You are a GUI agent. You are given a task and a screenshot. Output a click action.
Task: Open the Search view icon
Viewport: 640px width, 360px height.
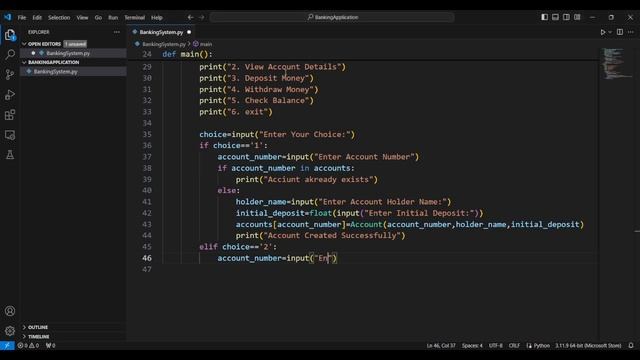[x=10, y=54]
